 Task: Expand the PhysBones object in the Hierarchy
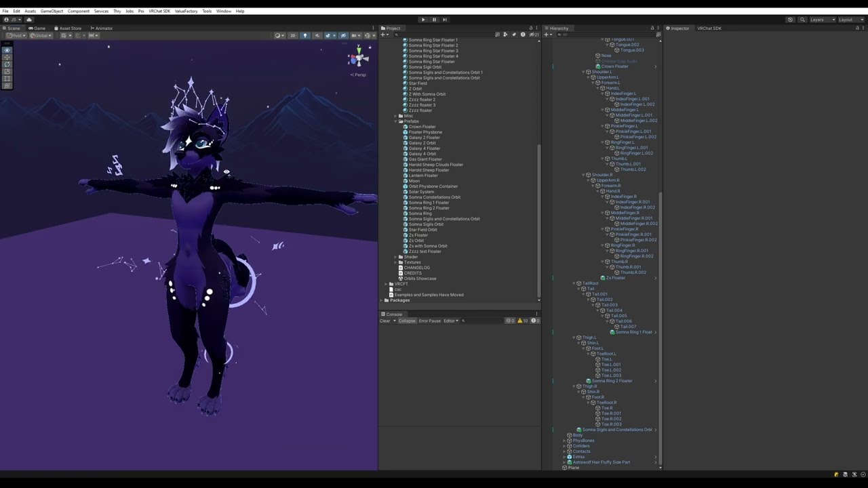click(x=564, y=441)
